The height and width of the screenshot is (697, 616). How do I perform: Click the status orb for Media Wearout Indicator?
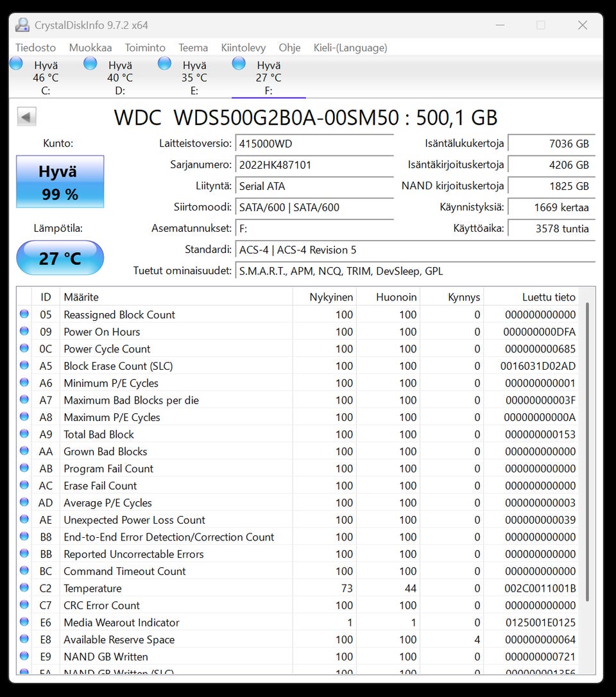coord(24,622)
